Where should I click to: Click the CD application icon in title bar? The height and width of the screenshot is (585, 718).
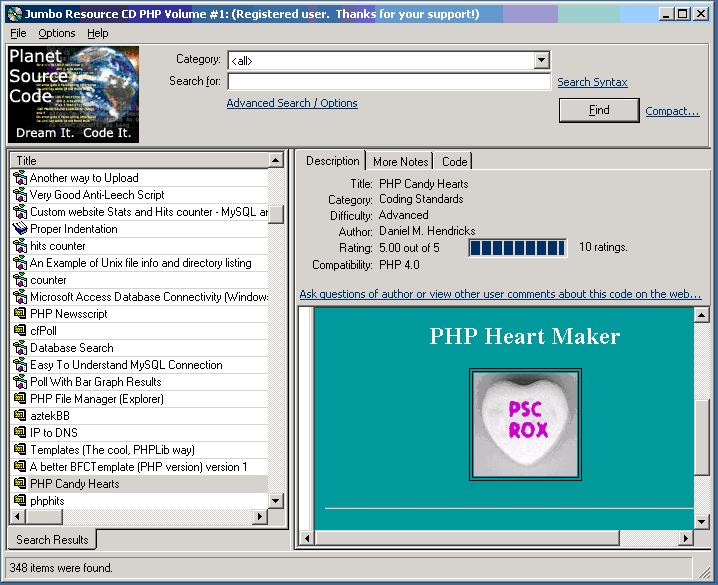coord(15,14)
